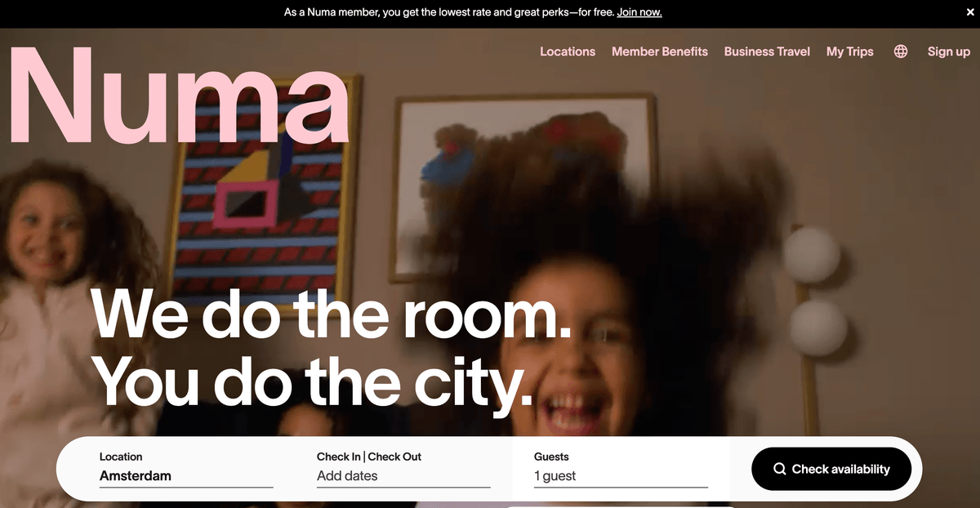This screenshot has width=980, height=508.
Task: Click the Location label above Amsterdam
Action: pyautogui.click(x=121, y=457)
